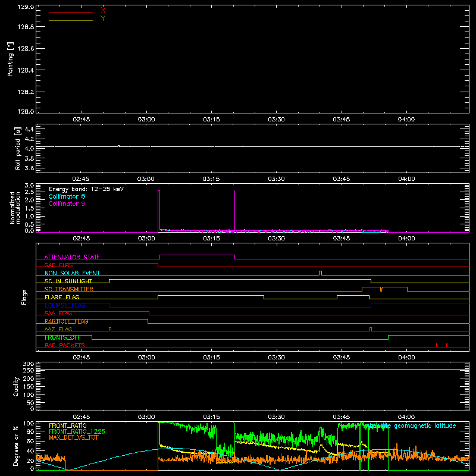Click the 40 tick on Degrees or % axis
Viewport: 476px width, 476px height.
point(30,451)
